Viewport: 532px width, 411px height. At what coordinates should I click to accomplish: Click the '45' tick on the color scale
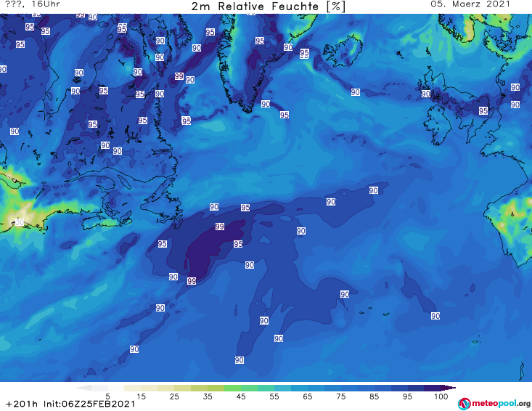[241, 396]
